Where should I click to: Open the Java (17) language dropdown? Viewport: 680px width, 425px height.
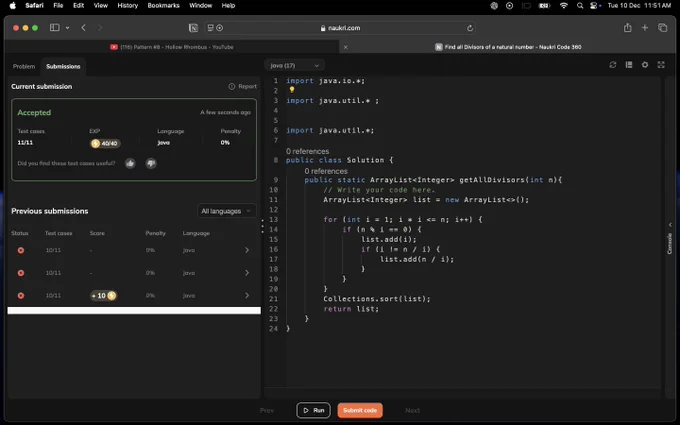(x=294, y=65)
